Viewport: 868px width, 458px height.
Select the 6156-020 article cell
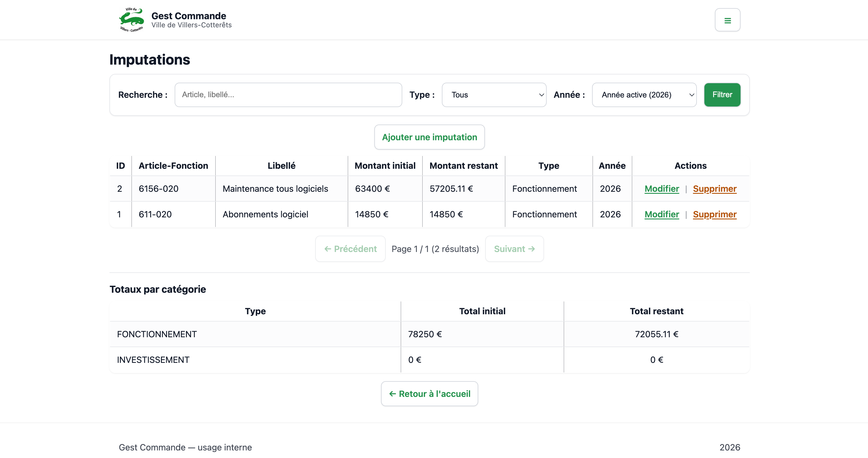[x=159, y=189]
